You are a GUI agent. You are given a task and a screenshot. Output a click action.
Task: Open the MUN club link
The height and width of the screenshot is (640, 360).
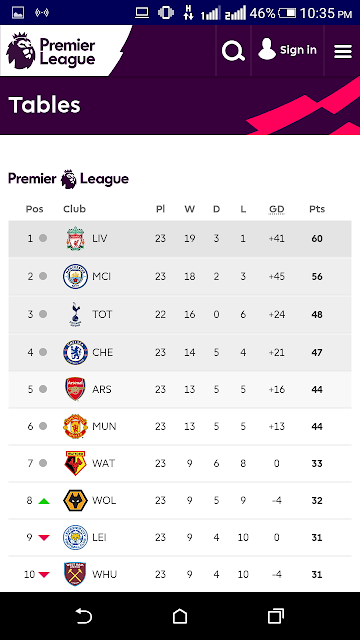(x=104, y=427)
